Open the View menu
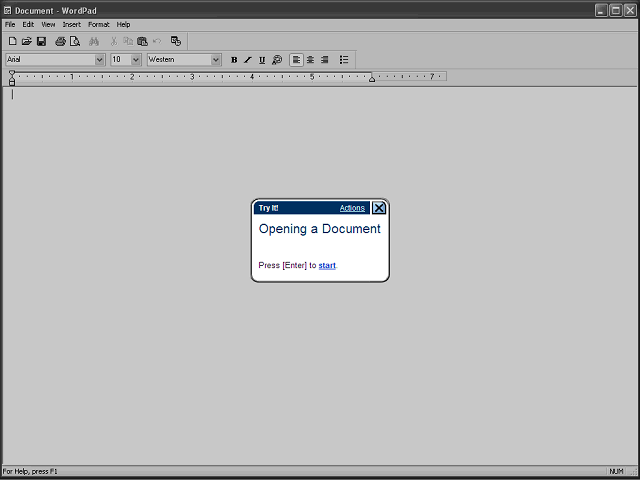The width and height of the screenshot is (640, 480). 48,24
